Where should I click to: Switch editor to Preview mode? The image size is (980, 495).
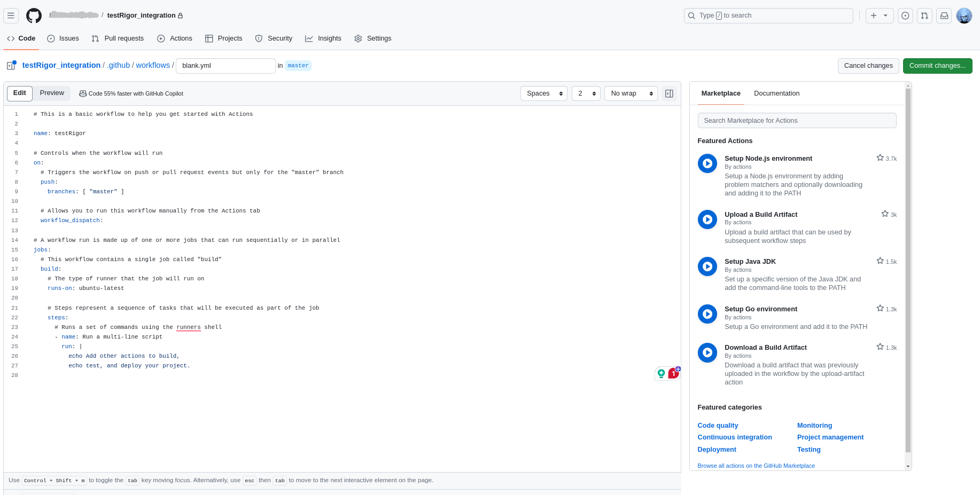52,93
